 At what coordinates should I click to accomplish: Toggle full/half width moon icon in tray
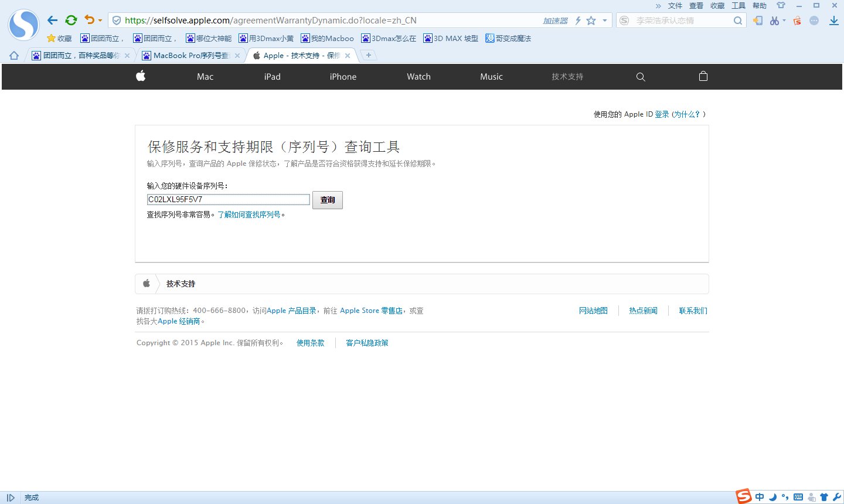coord(772,497)
